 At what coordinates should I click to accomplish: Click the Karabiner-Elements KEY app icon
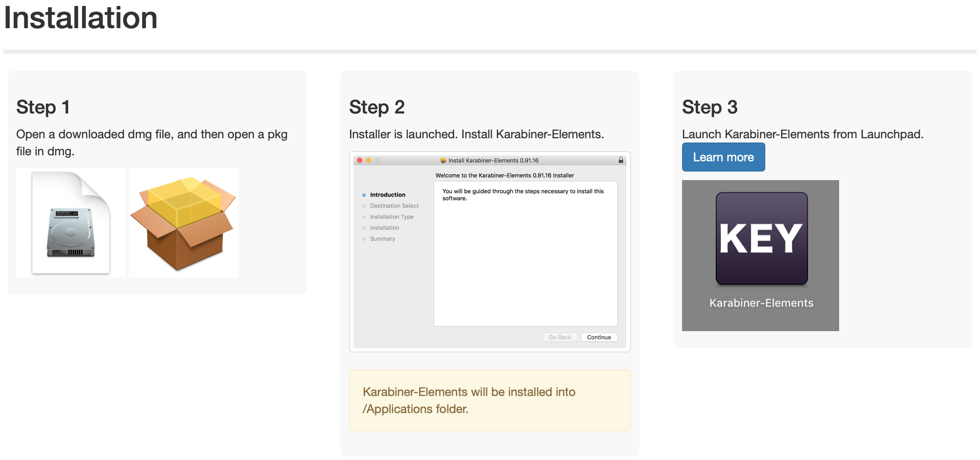click(761, 238)
